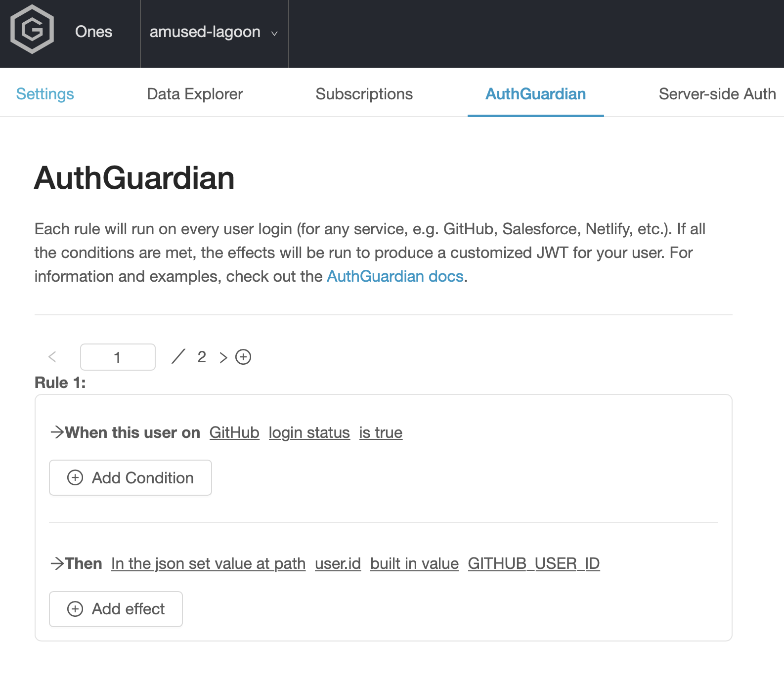
Task: Click the AuthGuardian page heading
Action: [x=134, y=178]
